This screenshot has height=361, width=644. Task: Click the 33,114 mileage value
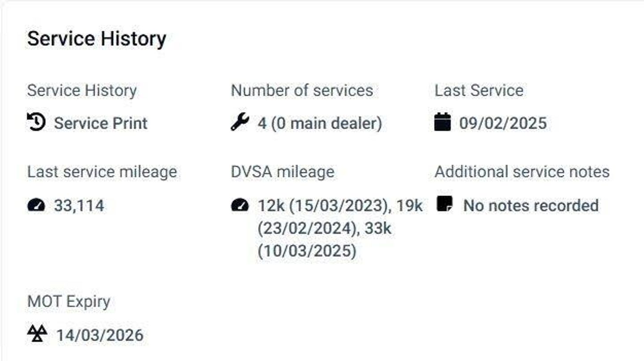(x=79, y=206)
